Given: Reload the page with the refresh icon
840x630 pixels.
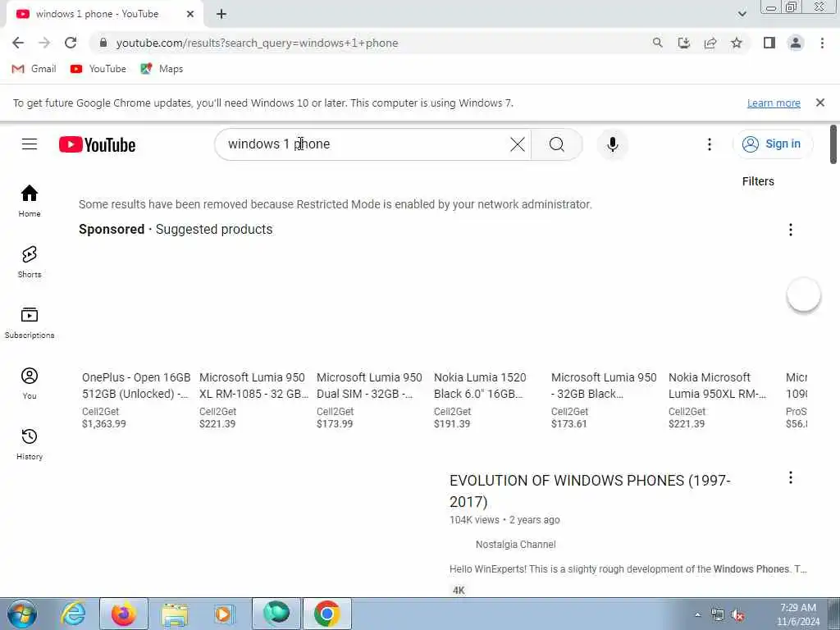Looking at the screenshot, I should (x=71, y=43).
